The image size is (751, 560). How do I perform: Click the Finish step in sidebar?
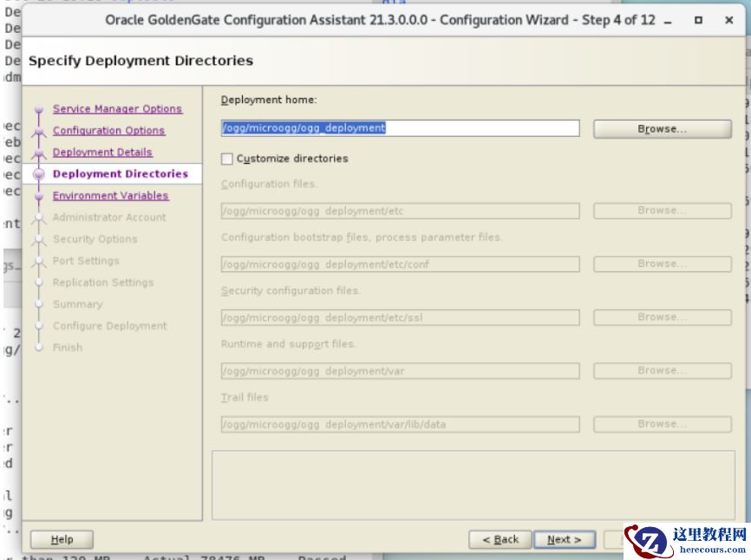[68, 348]
